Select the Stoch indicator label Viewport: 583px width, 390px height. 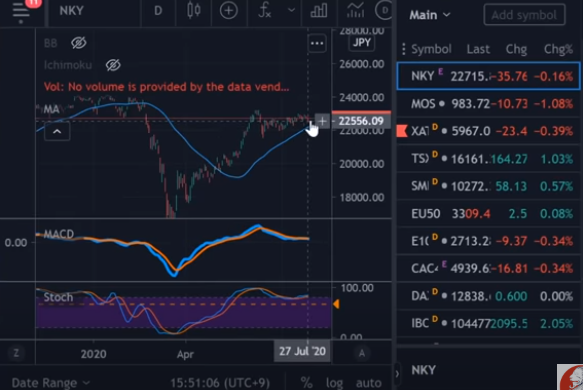click(58, 297)
